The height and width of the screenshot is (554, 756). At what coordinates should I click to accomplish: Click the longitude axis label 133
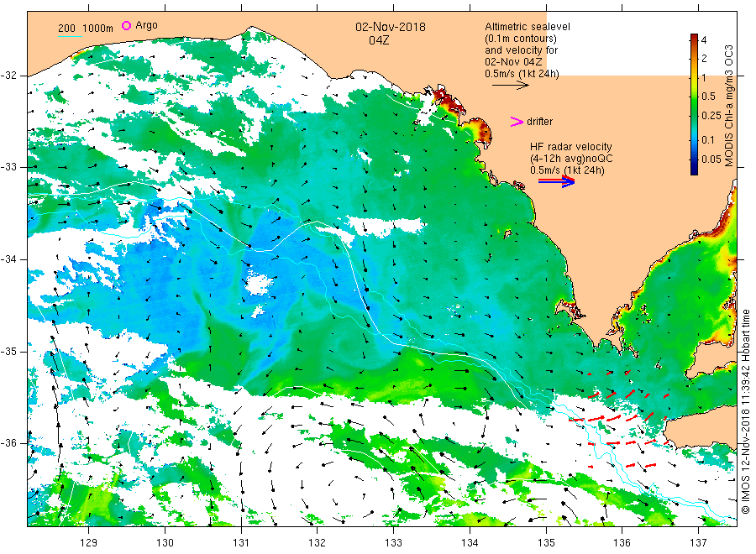pos(393,543)
